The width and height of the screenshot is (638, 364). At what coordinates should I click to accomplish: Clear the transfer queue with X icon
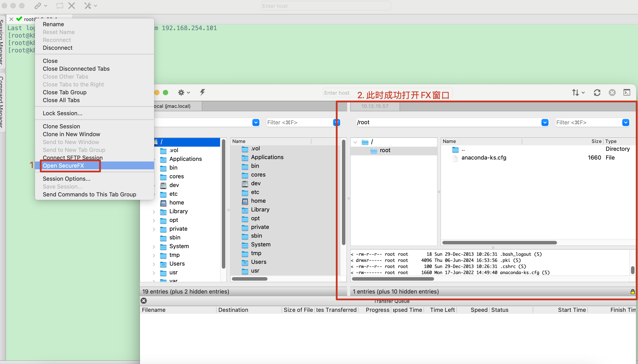click(143, 301)
